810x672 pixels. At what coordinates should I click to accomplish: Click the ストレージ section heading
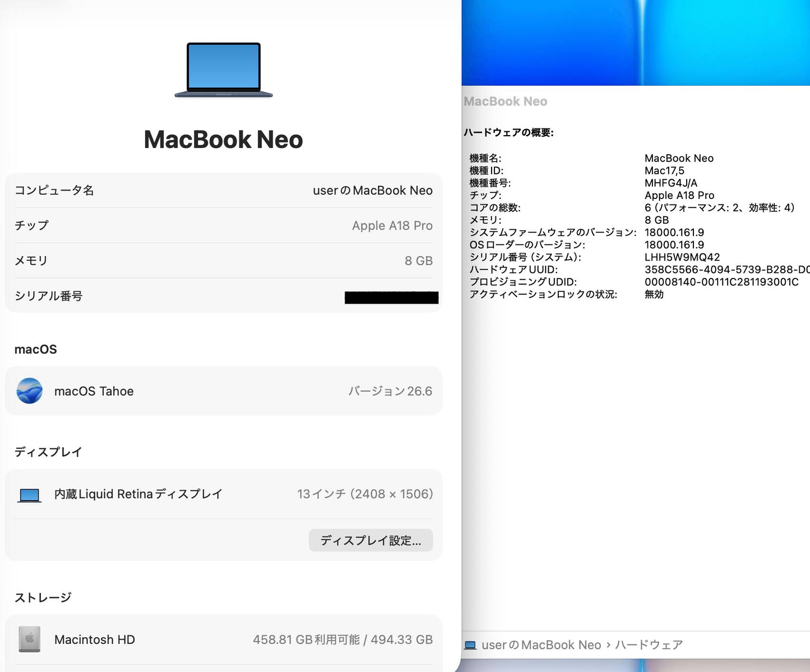pyautogui.click(x=43, y=597)
